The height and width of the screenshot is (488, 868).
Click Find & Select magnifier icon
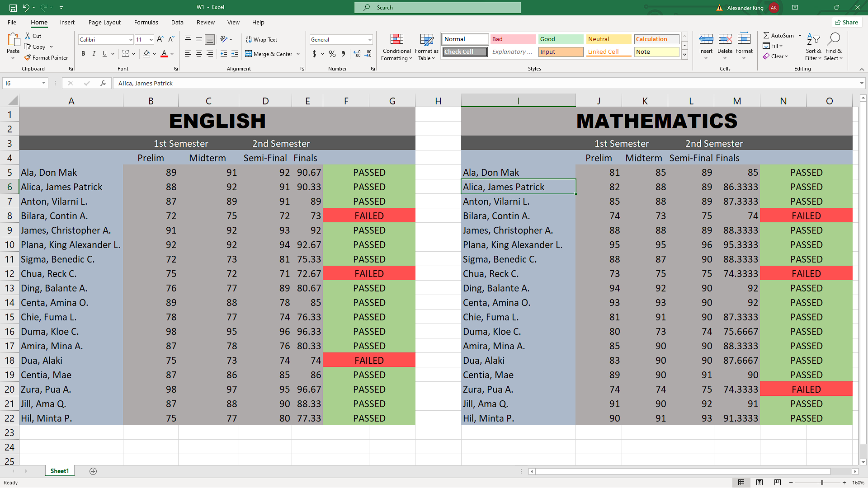(833, 39)
